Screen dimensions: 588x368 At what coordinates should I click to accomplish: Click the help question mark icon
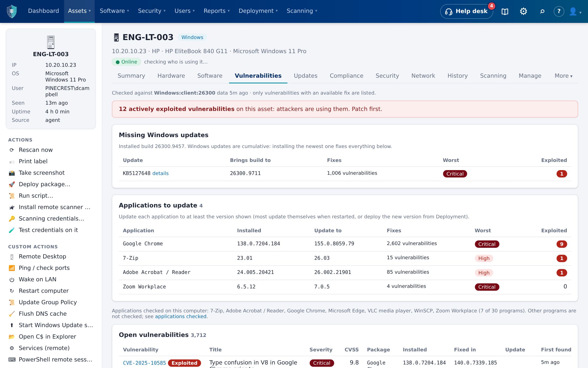point(559,11)
